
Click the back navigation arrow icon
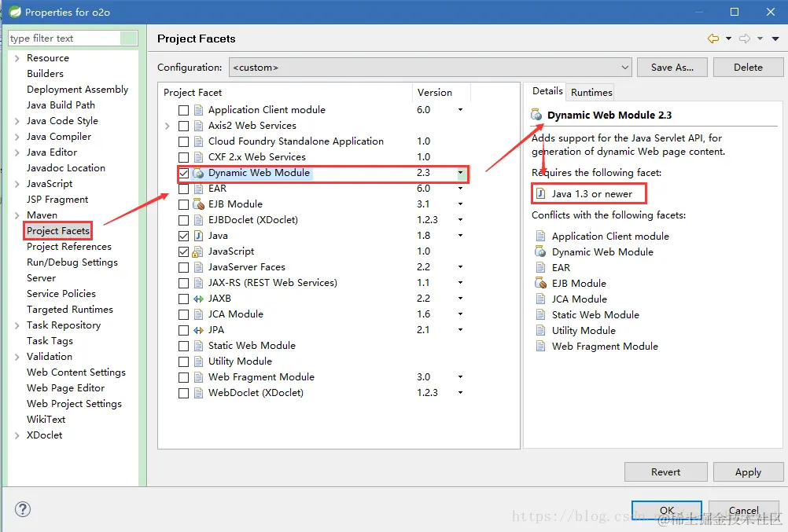click(x=713, y=39)
